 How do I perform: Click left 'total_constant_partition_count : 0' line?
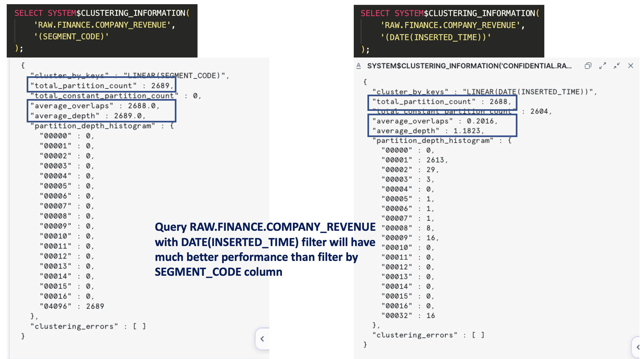116,96
